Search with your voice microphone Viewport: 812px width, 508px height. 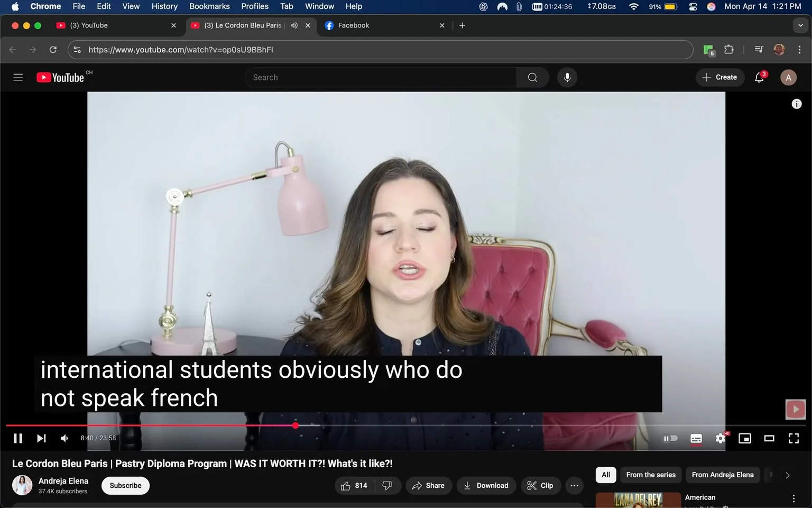click(567, 77)
